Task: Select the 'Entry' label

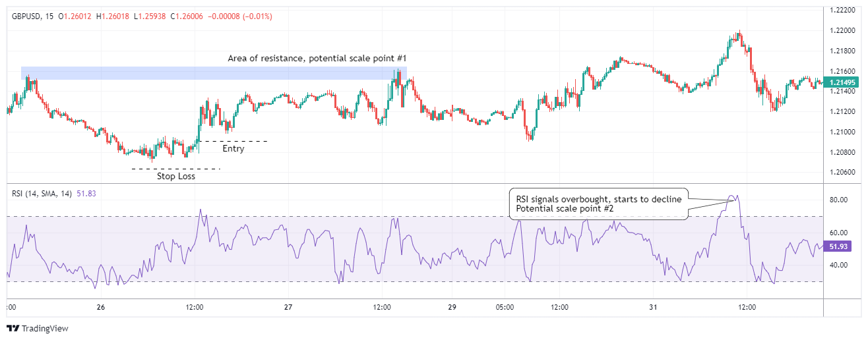Action: coord(233,149)
